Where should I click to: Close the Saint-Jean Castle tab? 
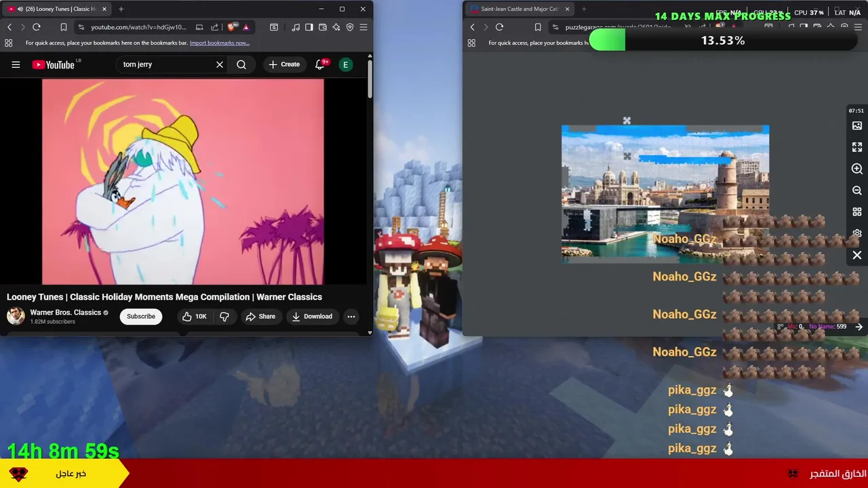(x=567, y=9)
